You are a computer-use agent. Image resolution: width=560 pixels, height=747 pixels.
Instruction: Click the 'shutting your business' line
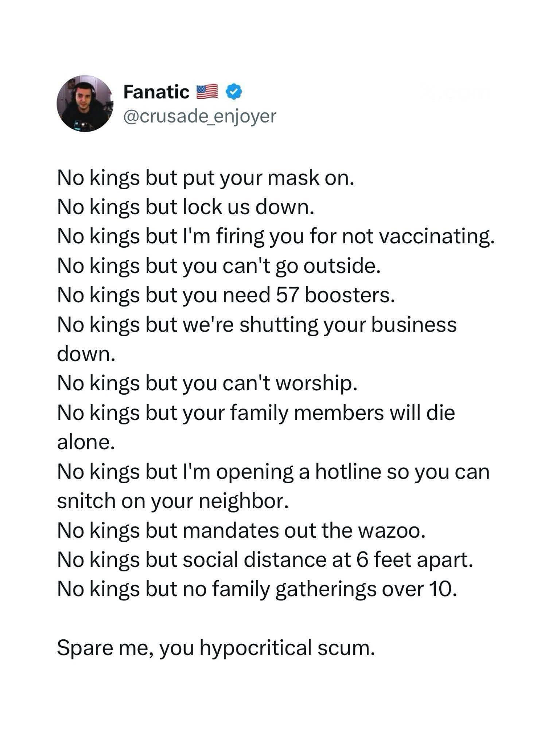coord(257,325)
